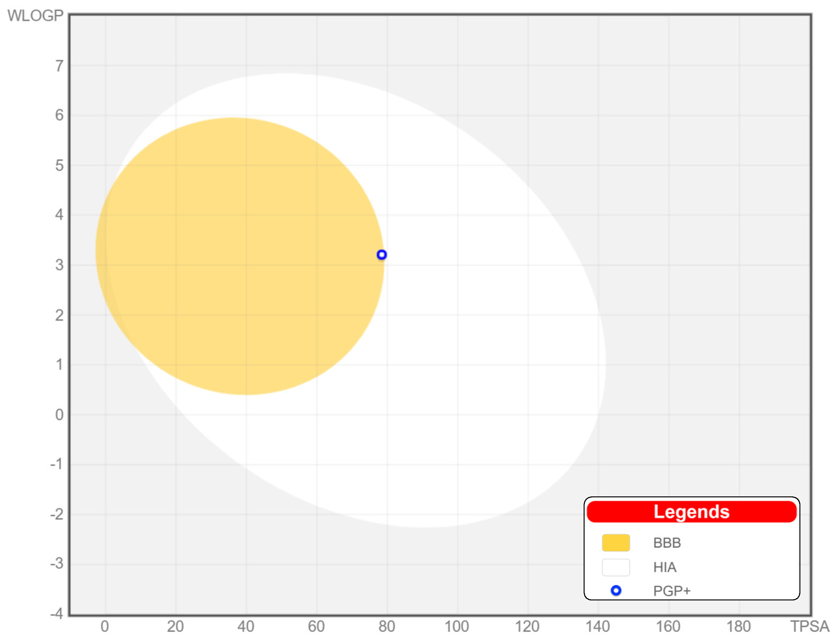Click the white HIA egg-white region

tap(479, 345)
